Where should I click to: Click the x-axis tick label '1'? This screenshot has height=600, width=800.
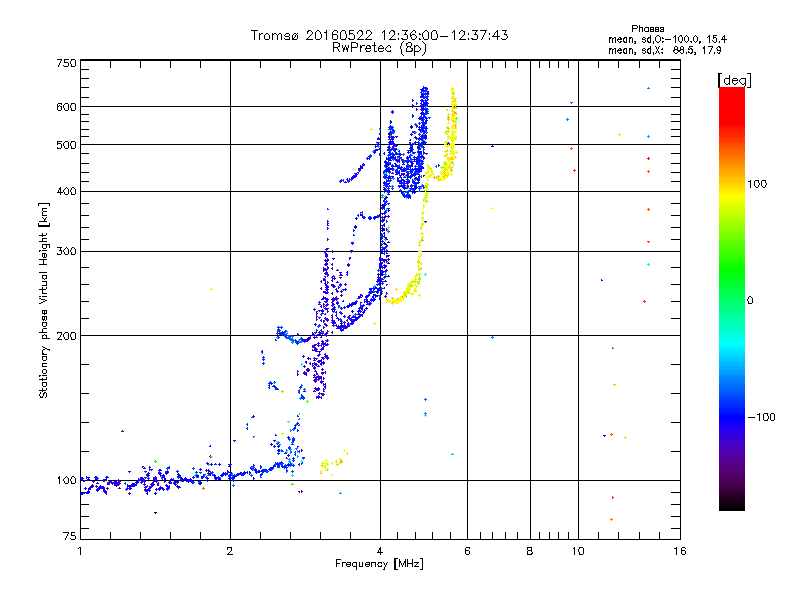click(x=80, y=551)
